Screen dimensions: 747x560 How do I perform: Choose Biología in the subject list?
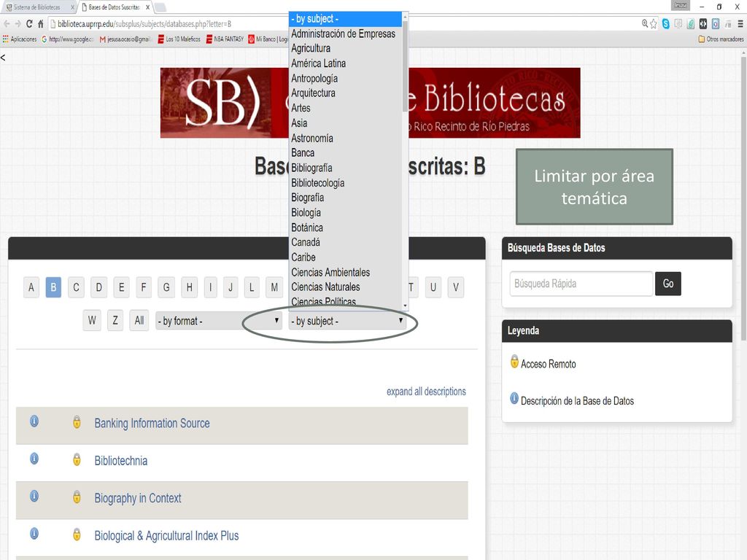point(345,213)
